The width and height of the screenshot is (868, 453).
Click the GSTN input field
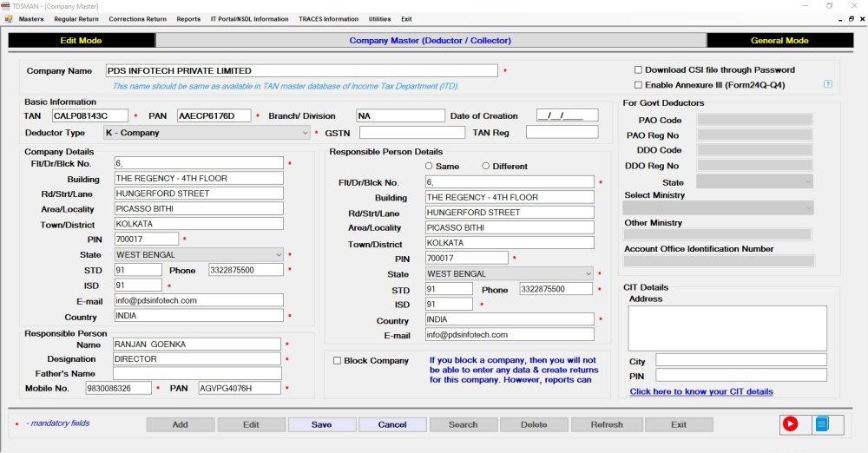coord(411,133)
